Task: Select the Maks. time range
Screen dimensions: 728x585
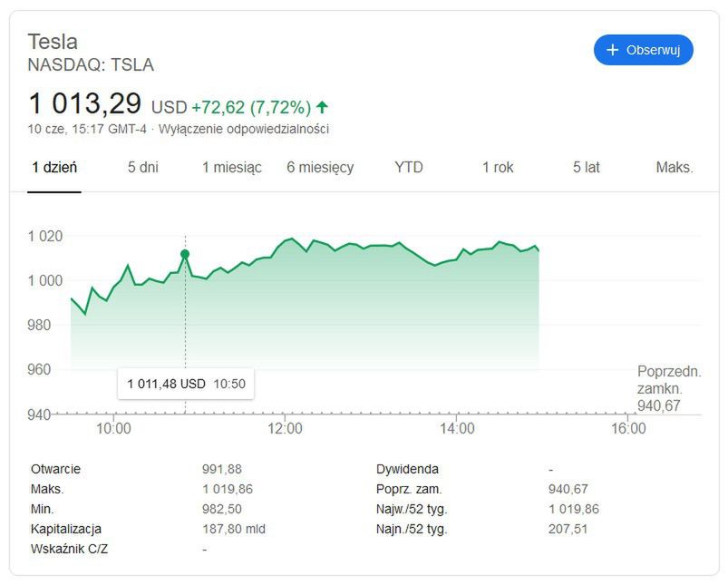Action: 675,168
